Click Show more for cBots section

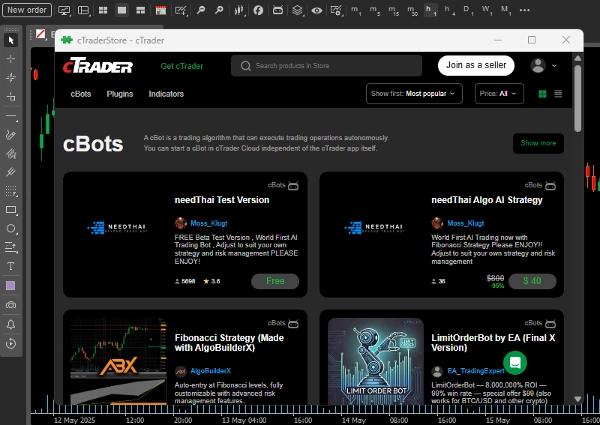pyautogui.click(x=538, y=143)
